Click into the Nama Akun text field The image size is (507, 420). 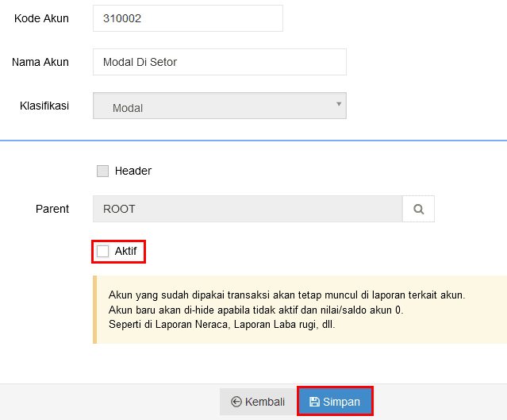click(220, 62)
